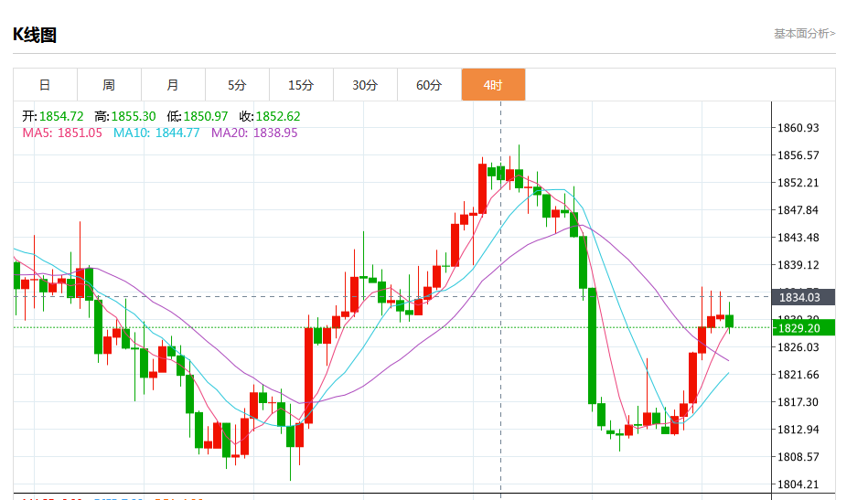Screen dimensions: 868x500
Task: Click the 1821.66 price axis label
Action: [798, 375]
